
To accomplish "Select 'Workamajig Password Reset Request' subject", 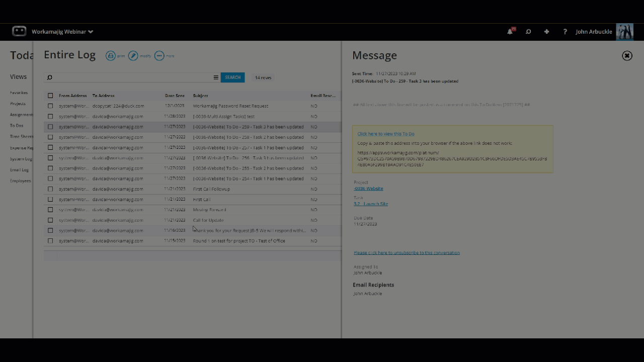I will coord(230,106).
